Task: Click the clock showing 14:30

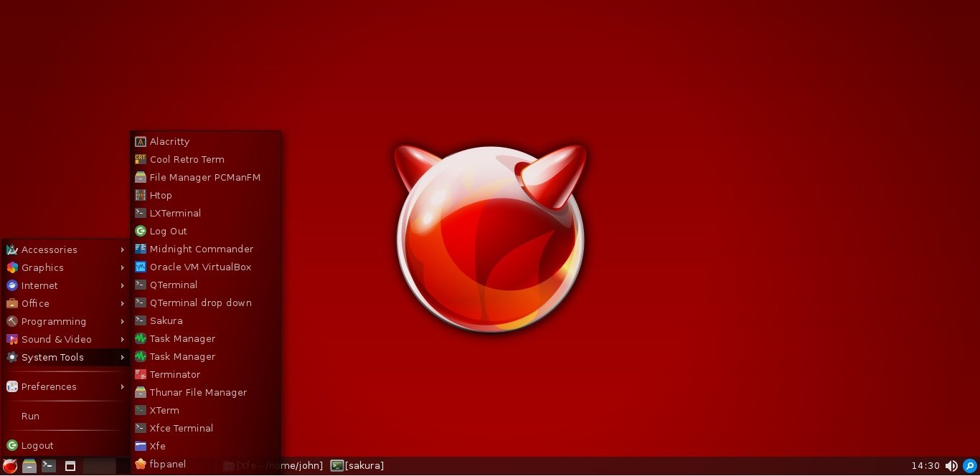Action: [925, 466]
